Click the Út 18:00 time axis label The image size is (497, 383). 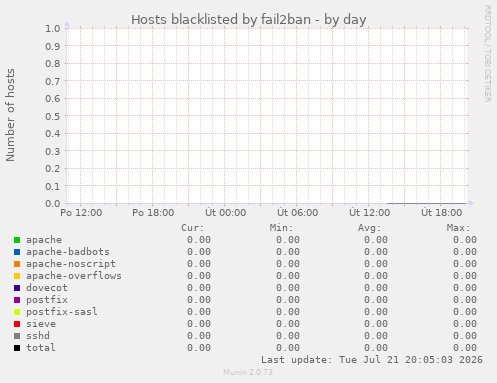tap(441, 213)
